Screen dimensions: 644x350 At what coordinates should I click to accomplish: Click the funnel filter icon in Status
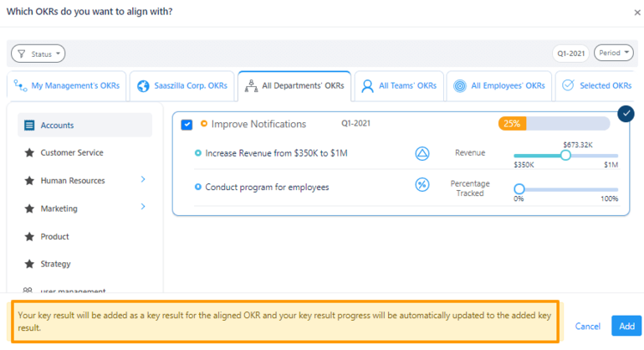21,54
